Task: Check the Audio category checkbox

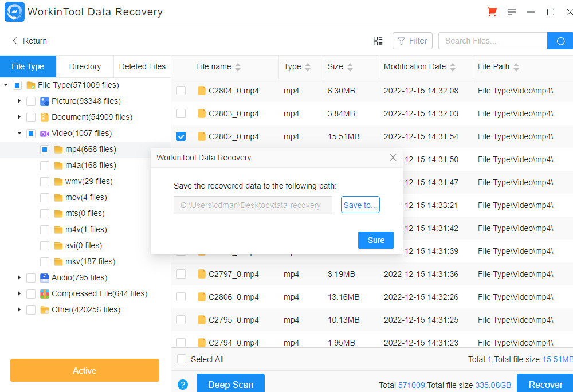Action: (x=31, y=277)
